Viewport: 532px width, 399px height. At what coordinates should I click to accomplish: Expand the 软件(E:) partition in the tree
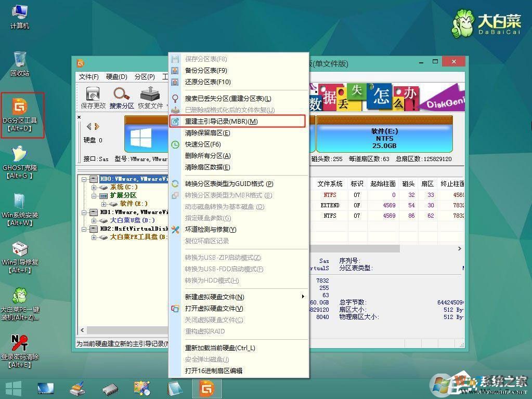pos(103,204)
